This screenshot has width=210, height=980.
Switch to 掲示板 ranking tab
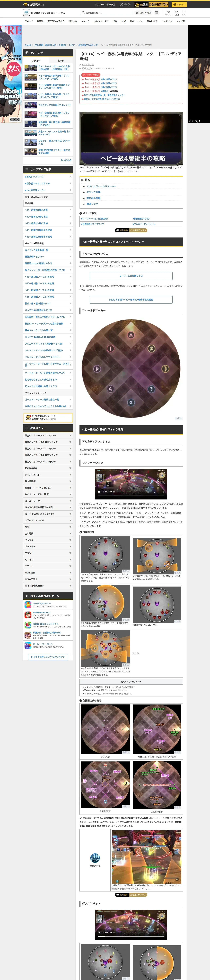click(x=61, y=60)
